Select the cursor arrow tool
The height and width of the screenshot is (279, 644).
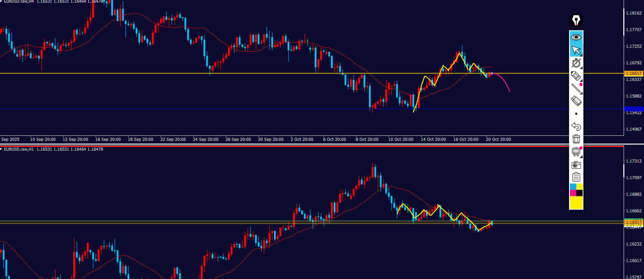pos(576,50)
